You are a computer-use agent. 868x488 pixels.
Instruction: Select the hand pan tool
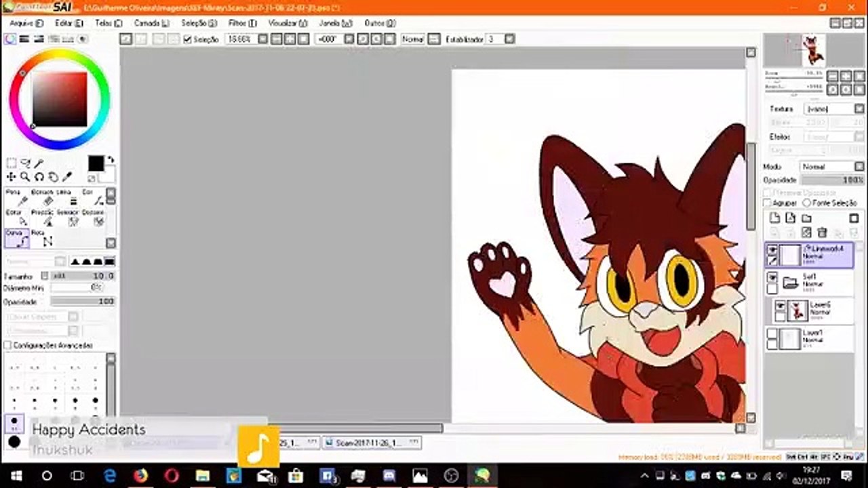pos(54,177)
